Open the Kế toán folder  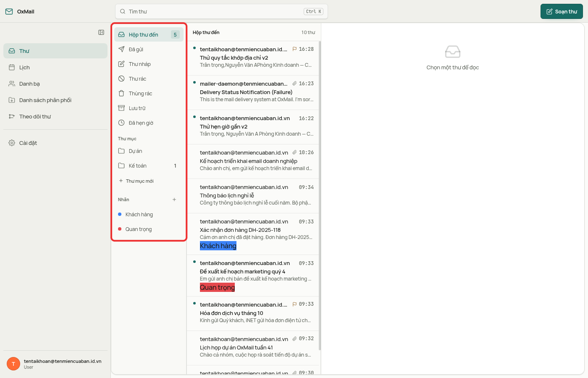[149, 166]
